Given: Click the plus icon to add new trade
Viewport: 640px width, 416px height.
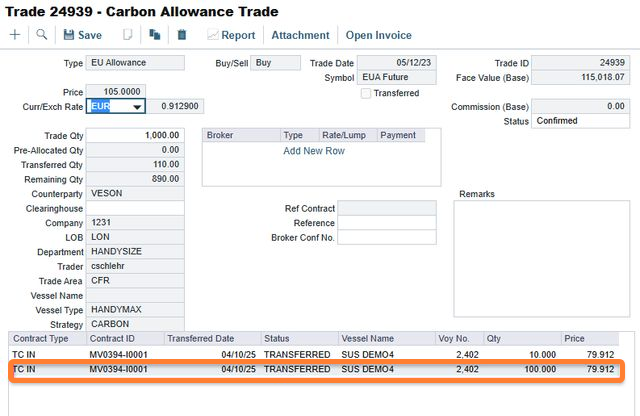Looking at the screenshot, I should [15, 35].
